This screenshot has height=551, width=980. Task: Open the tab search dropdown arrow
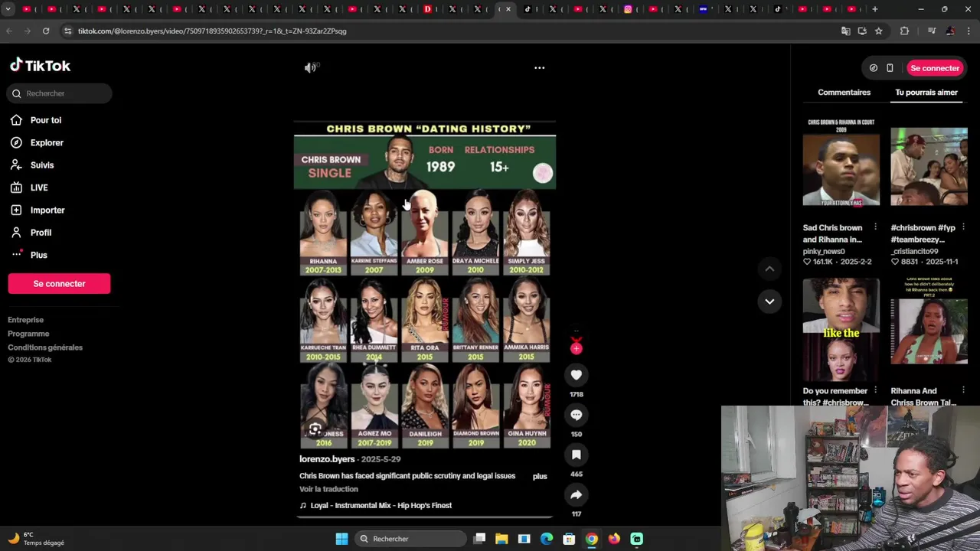click(8, 9)
